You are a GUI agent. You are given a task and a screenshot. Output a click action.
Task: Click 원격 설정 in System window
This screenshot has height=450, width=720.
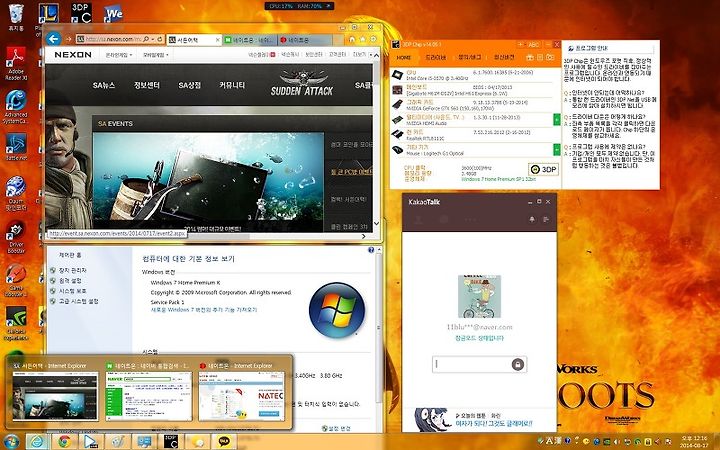point(70,281)
